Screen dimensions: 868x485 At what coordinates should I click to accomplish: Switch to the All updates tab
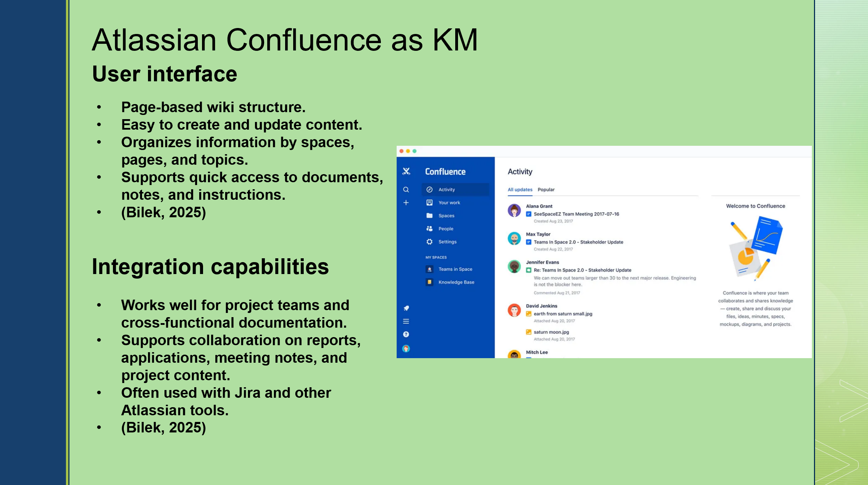(520, 190)
